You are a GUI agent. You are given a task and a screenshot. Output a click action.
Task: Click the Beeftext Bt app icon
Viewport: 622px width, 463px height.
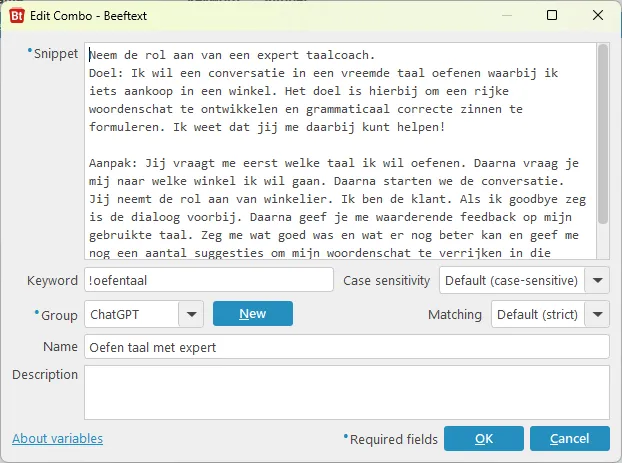pyautogui.click(x=17, y=16)
